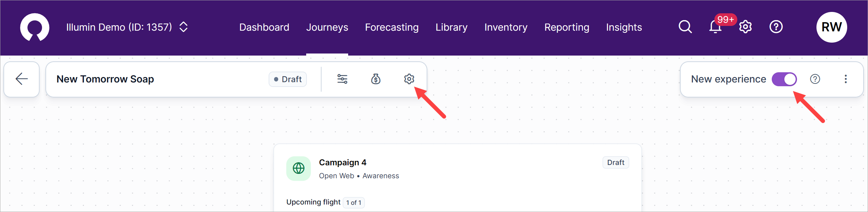Toggle the New experience switch
868x212 pixels.
point(784,79)
